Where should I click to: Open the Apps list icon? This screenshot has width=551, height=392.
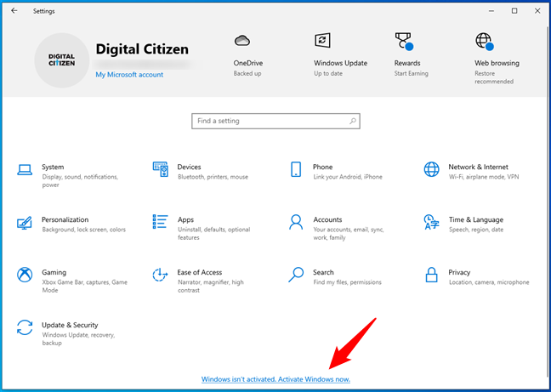pos(160,222)
